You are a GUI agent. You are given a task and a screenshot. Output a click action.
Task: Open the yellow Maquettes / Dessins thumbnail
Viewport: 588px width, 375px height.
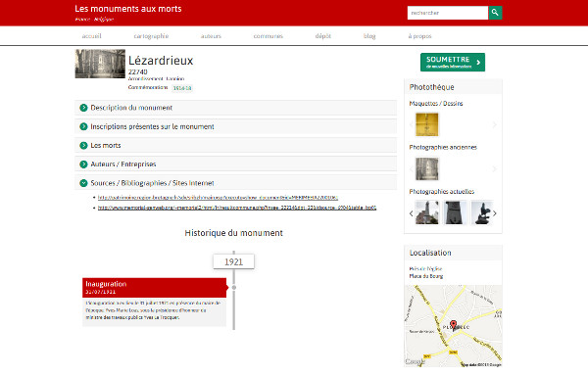click(426, 124)
